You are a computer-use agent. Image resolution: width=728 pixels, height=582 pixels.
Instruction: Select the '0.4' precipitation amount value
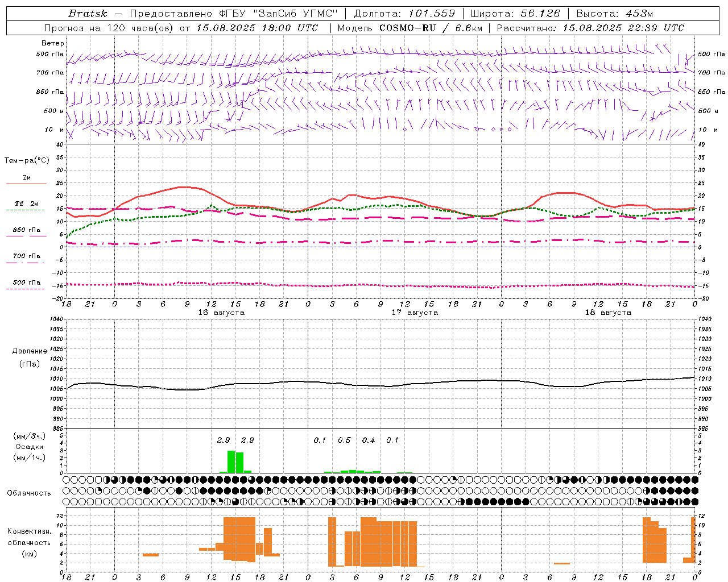coord(369,440)
